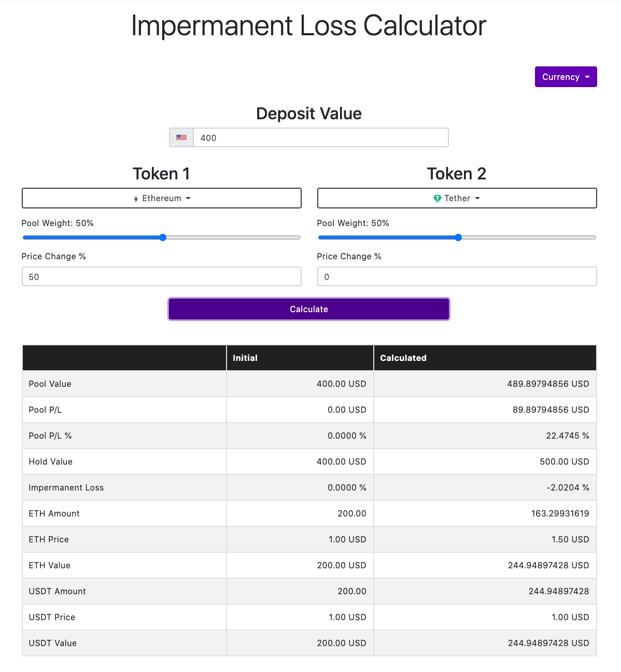
Task: Open the Currency dropdown menu
Action: click(566, 77)
